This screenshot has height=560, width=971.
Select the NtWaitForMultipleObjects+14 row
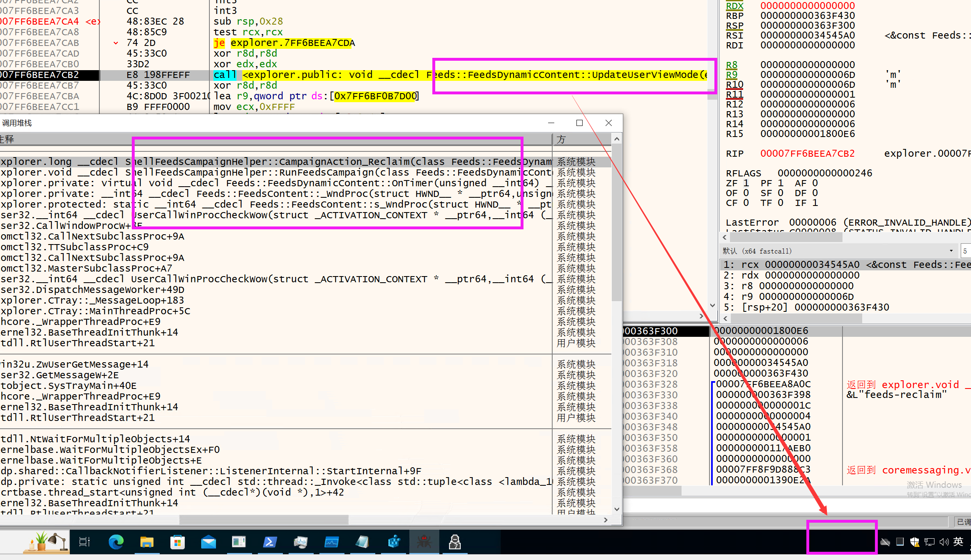305,439
